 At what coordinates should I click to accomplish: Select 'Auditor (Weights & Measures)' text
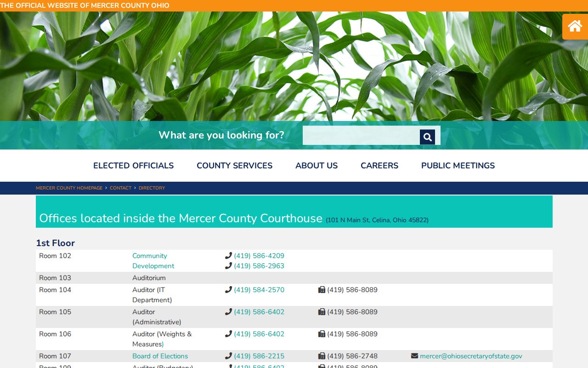(x=162, y=339)
